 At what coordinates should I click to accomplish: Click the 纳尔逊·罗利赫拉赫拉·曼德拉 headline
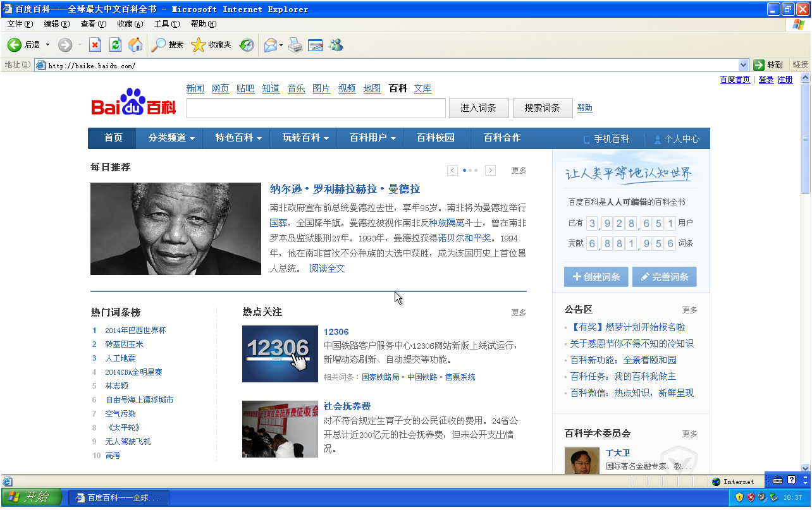point(345,189)
